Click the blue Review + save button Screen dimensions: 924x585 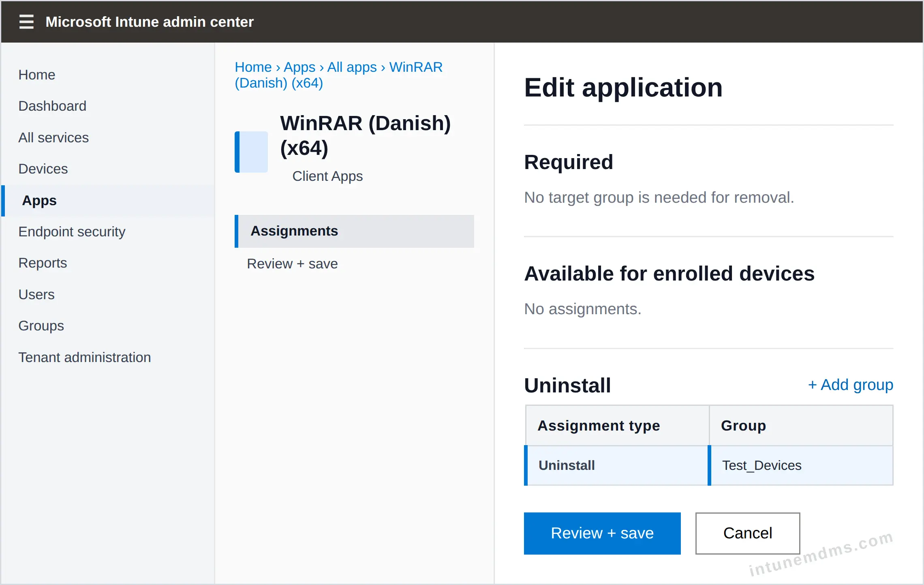click(602, 534)
